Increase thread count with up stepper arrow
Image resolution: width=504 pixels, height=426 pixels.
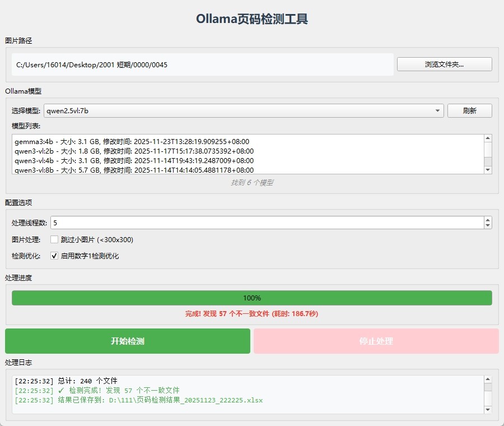(488, 220)
